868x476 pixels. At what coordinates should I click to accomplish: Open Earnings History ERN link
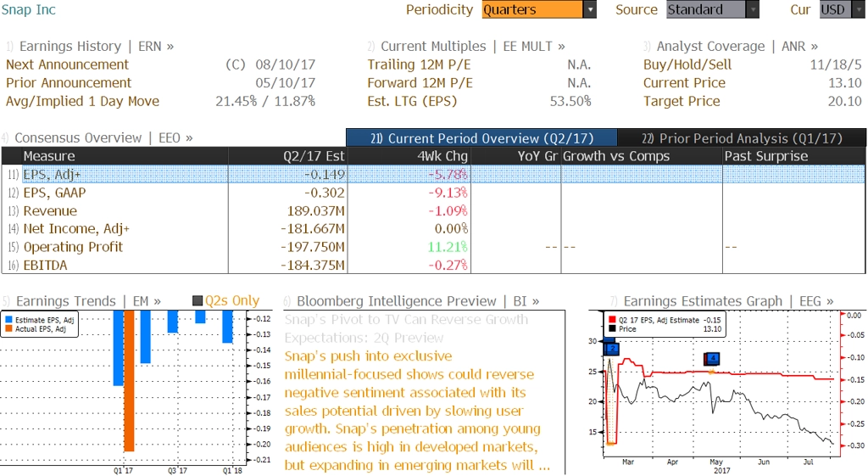pyautogui.click(x=97, y=46)
